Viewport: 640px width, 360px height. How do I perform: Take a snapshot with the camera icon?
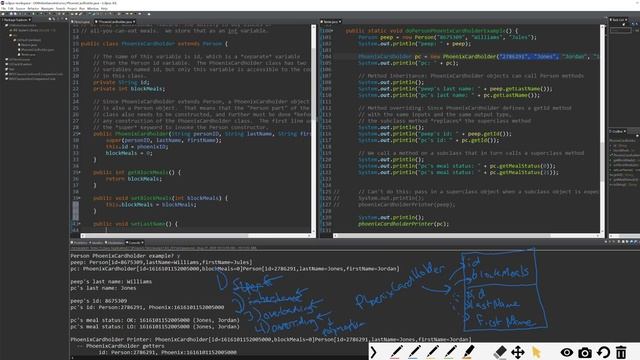click(584, 353)
